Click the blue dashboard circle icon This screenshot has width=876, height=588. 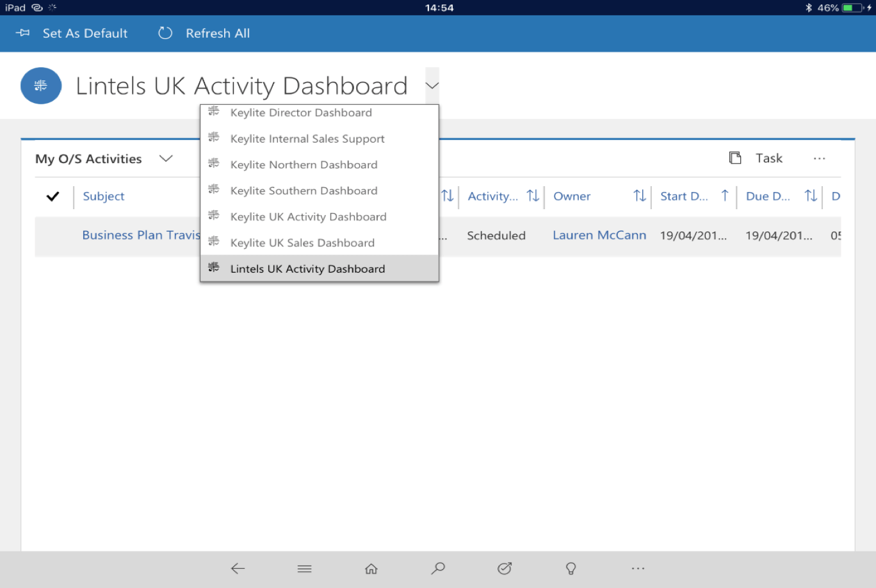[x=41, y=86]
